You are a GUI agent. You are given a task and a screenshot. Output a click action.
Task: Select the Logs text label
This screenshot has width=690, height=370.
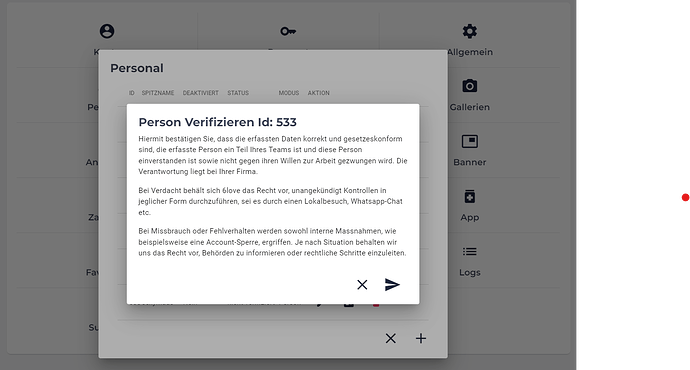[470, 272]
